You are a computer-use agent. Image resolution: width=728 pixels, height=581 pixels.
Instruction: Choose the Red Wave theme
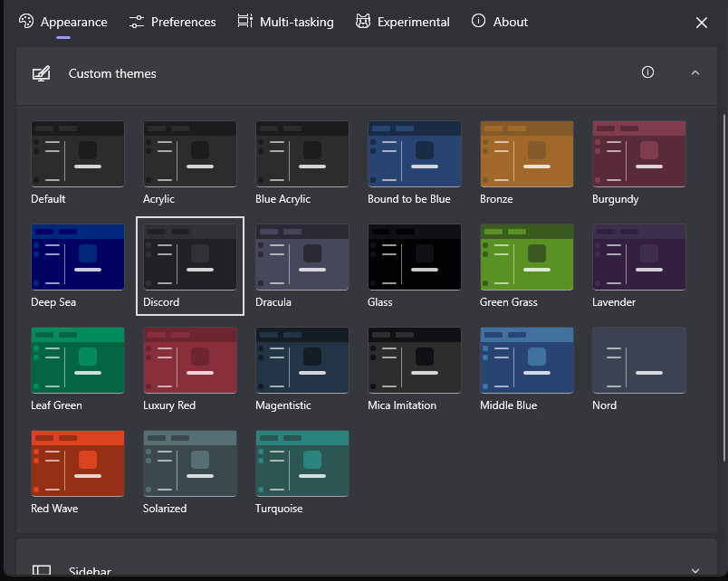point(78,463)
